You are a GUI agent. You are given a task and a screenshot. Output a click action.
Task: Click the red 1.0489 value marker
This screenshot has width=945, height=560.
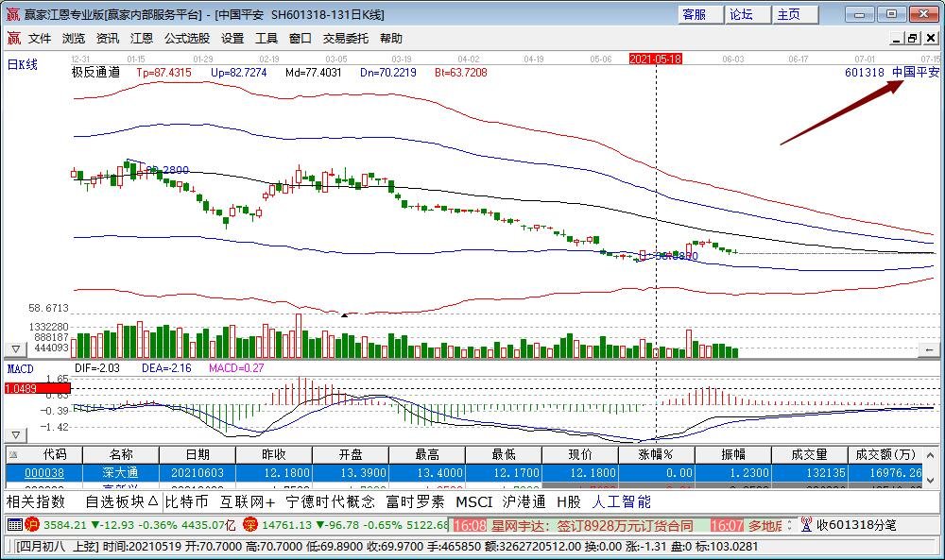click(38, 388)
